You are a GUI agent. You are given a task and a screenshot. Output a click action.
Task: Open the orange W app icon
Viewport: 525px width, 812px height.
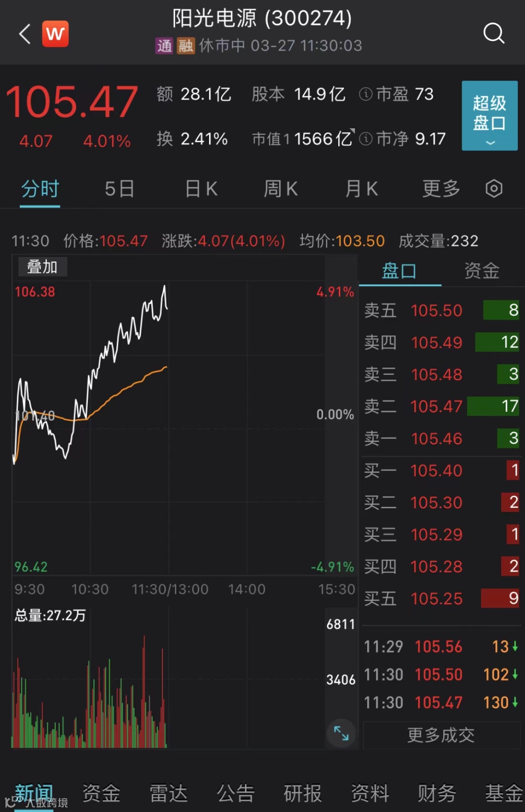pyautogui.click(x=55, y=34)
